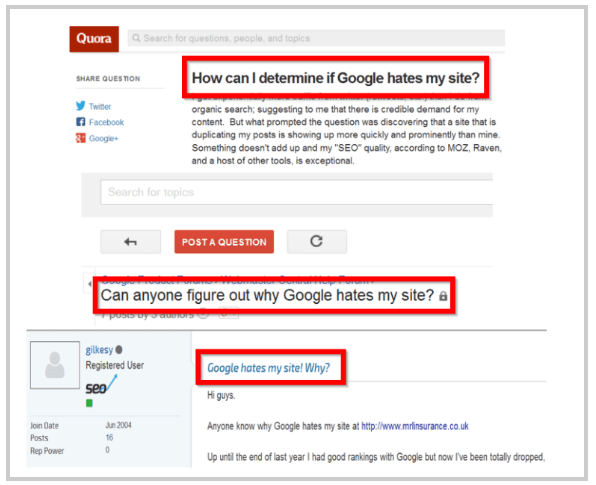Click the Quora logo

tap(94, 39)
